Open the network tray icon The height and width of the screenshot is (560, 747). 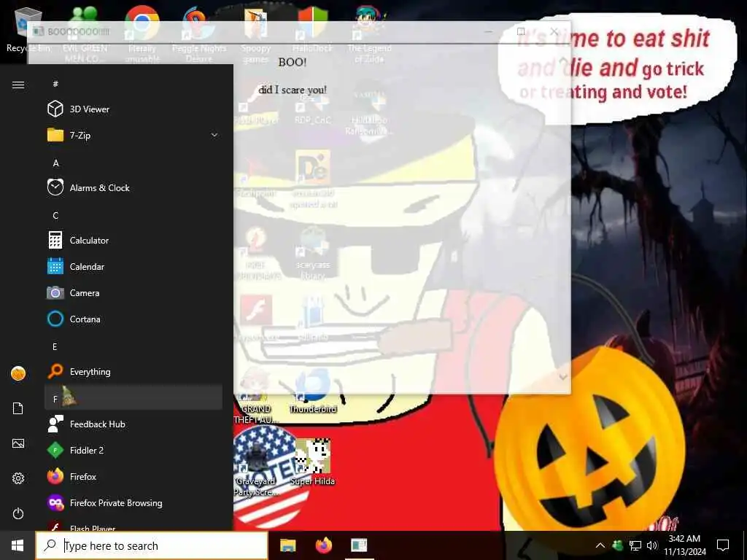click(635, 545)
